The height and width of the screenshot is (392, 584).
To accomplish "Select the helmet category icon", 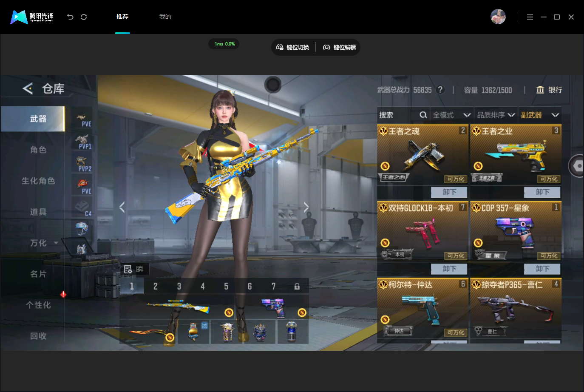I will pos(82,229).
